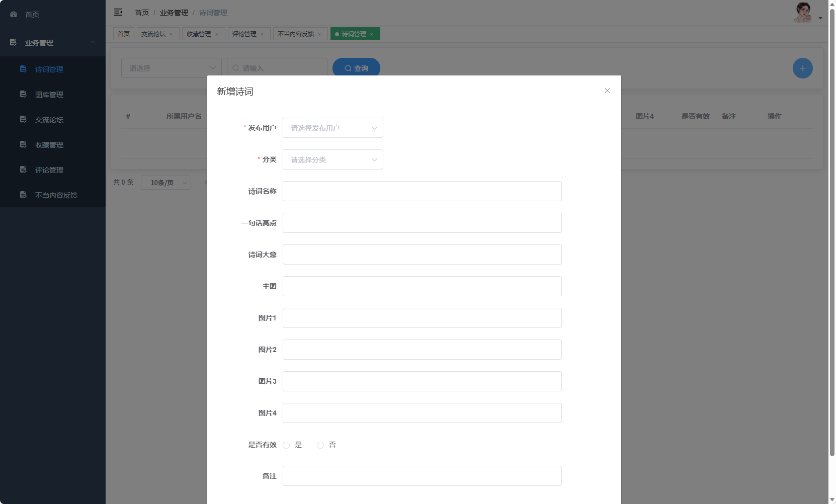Open the 10条/页 page size dropdown

tap(166, 183)
